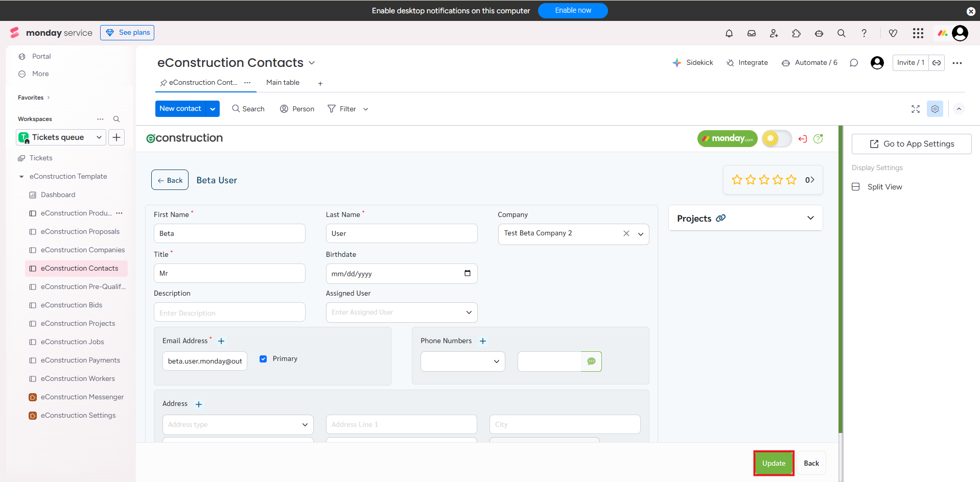
Task: Open the board settings gear icon
Action: click(935, 109)
